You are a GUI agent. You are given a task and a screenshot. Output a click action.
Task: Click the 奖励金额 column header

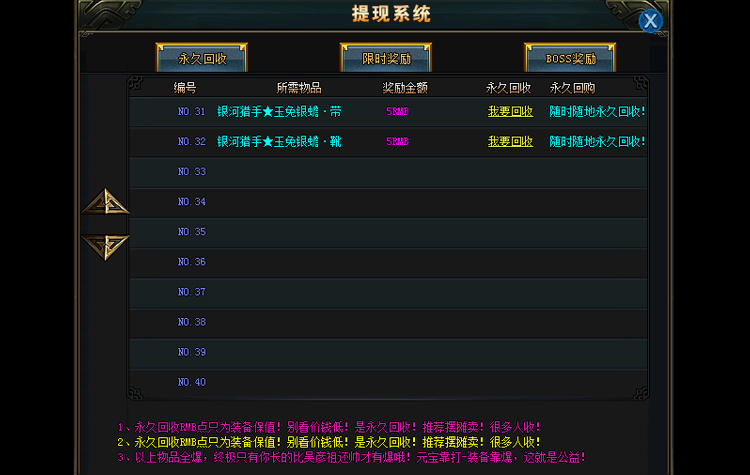[x=405, y=88]
